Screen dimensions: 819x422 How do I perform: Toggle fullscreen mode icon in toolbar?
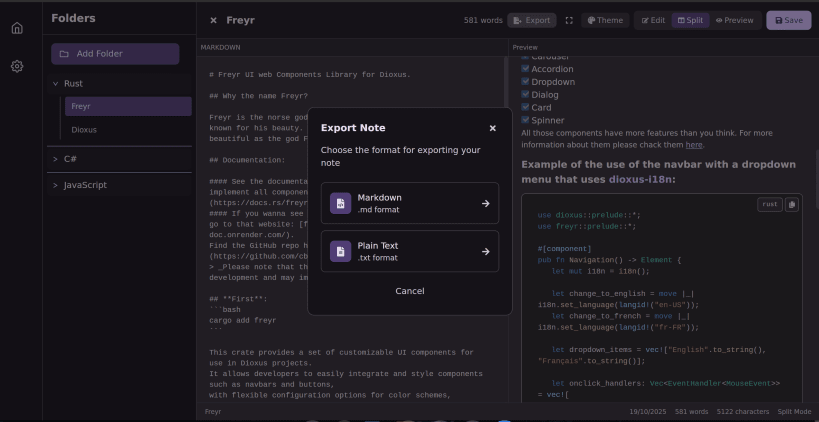pos(569,20)
